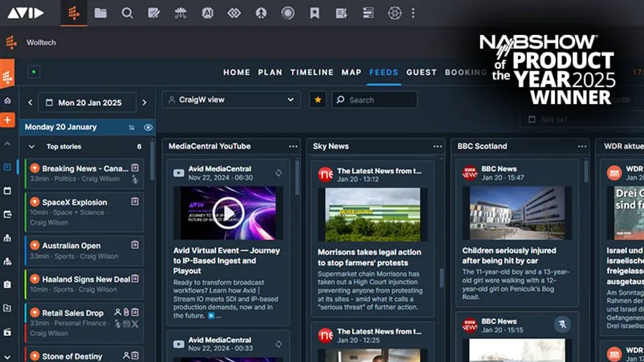Click the pin icon on BBC News 15:15 card
The height and width of the screenshot is (362, 644).
[x=562, y=324]
